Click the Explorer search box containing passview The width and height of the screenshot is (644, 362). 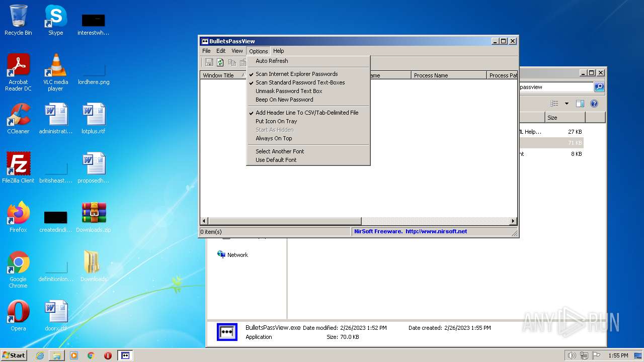tap(556, 87)
